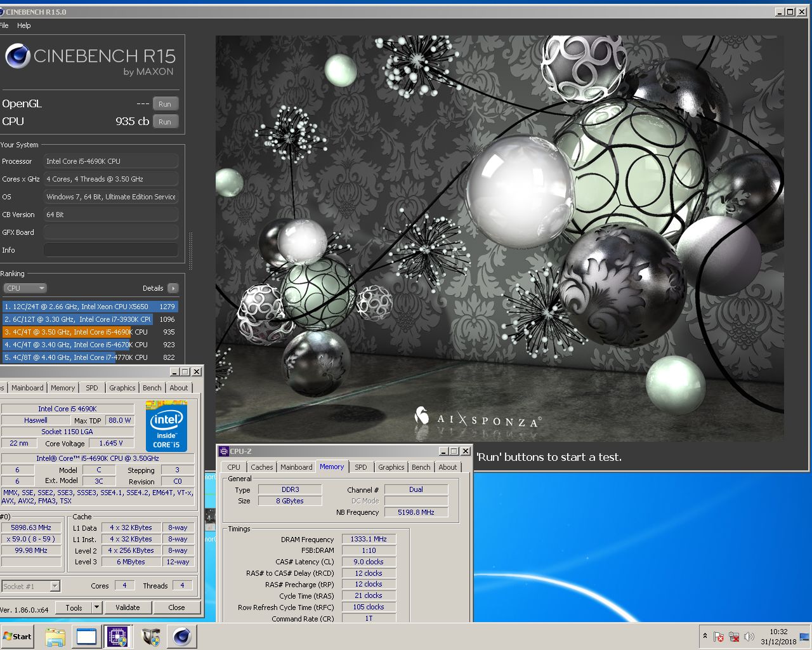This screenshot has height=650, width=812.
Task: Open About tab in front CPU-Z window
Action: [447, 467]
